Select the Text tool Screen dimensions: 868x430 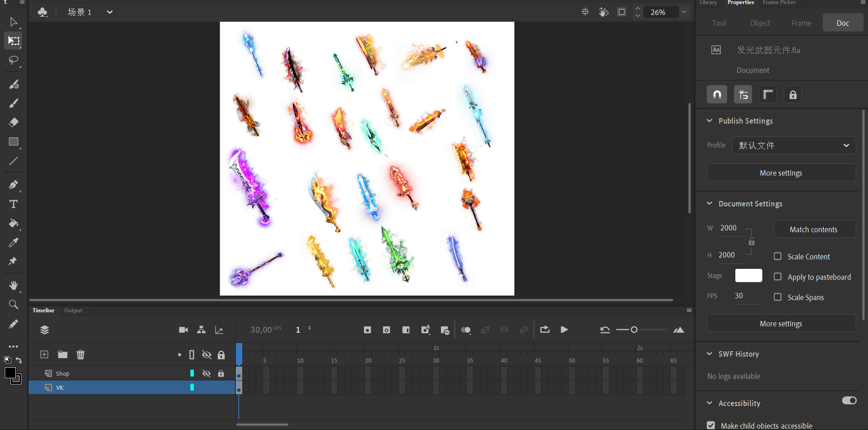click(14, 204)
